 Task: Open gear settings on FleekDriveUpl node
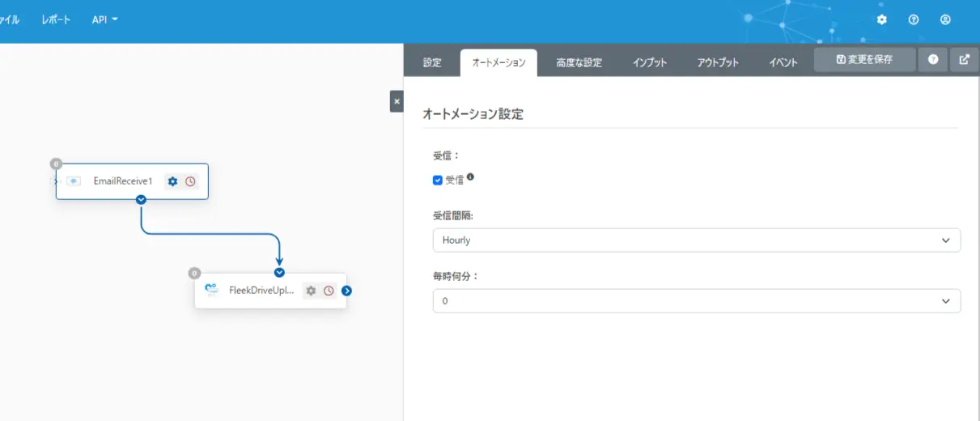point(311,291)
